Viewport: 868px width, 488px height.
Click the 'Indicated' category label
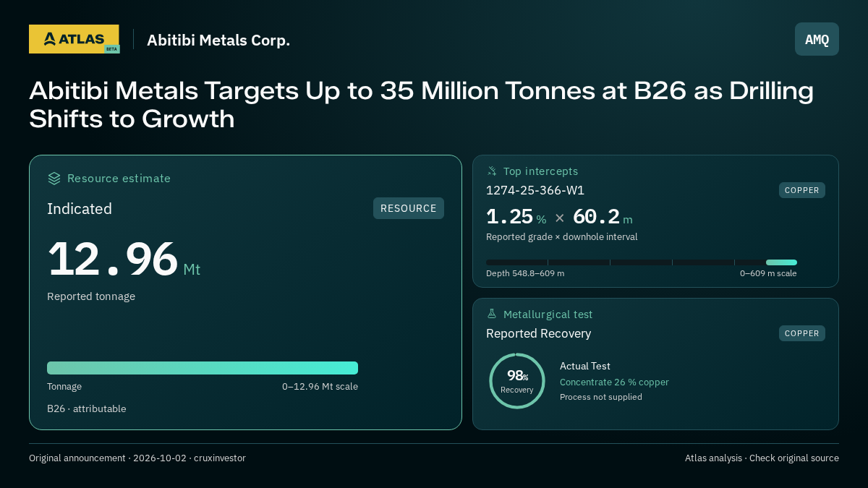point(80,209)
